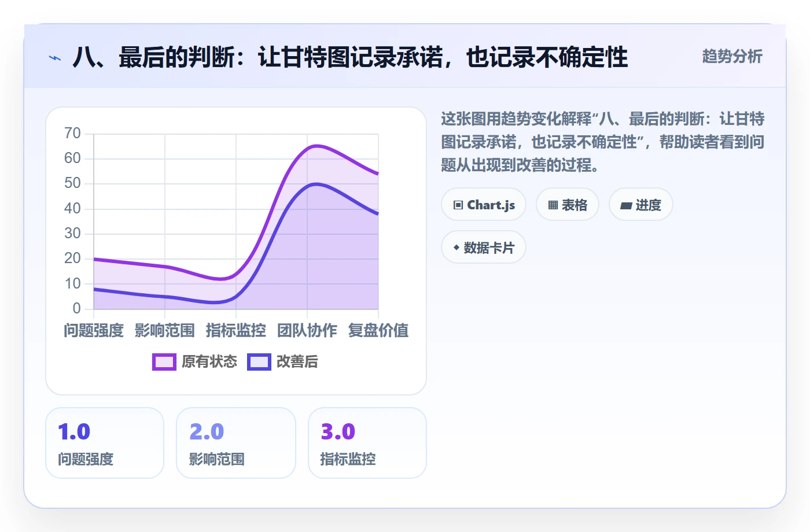Click the 影响范围 x-axis label
The image size is (810, 532).
[x=165, y=331]
